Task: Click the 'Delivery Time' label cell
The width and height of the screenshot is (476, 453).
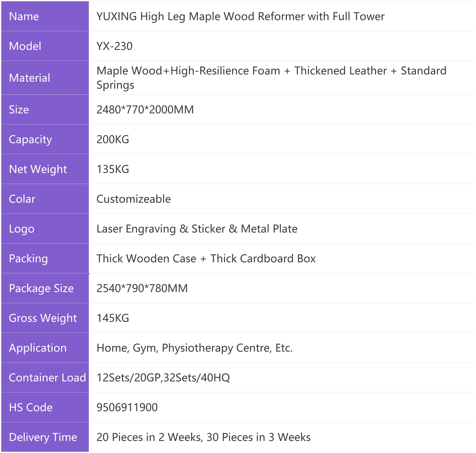Action: (45, 437)
